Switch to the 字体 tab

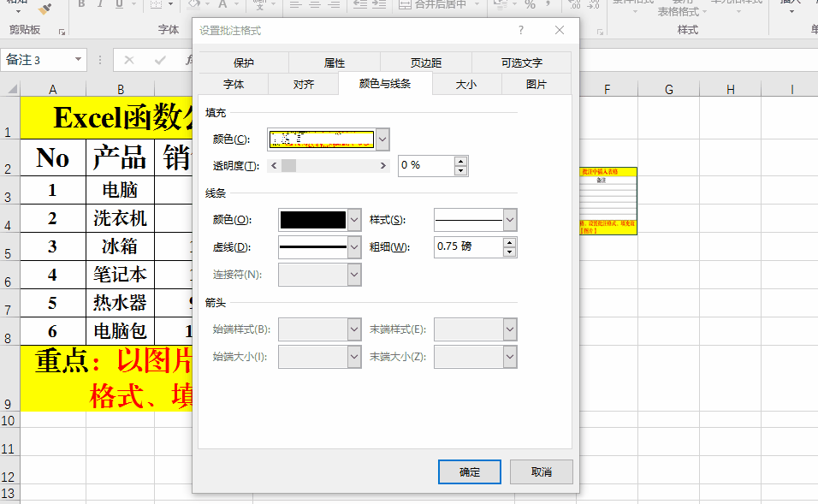234,84
